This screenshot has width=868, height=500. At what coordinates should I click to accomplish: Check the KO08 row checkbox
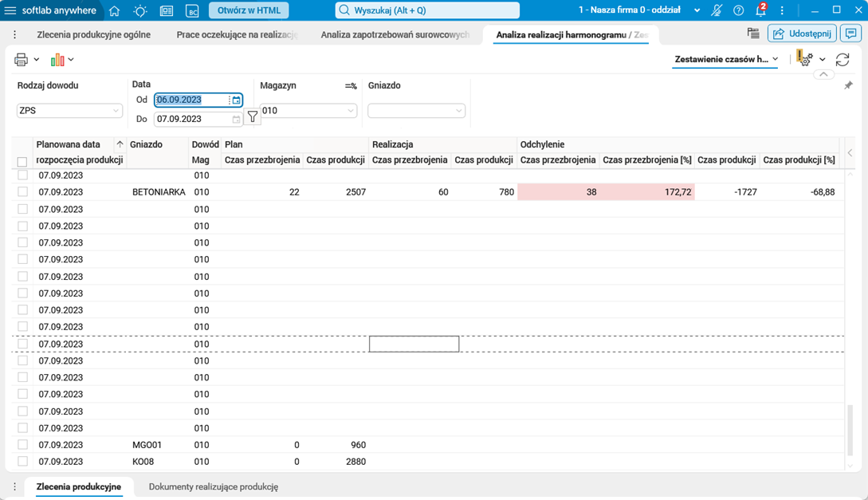(22, 461)
